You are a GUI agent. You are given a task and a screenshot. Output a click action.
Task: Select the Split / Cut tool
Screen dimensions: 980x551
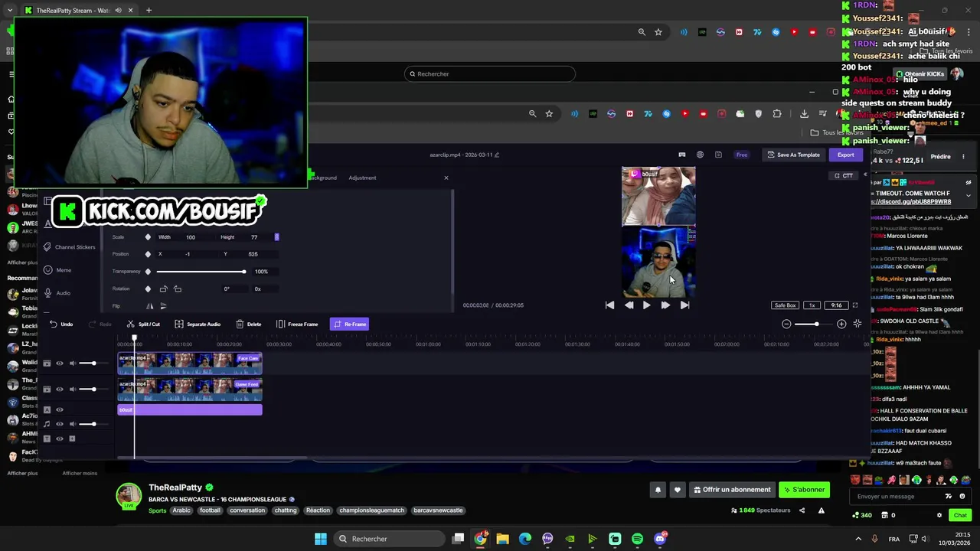click(x=143, y=324)
